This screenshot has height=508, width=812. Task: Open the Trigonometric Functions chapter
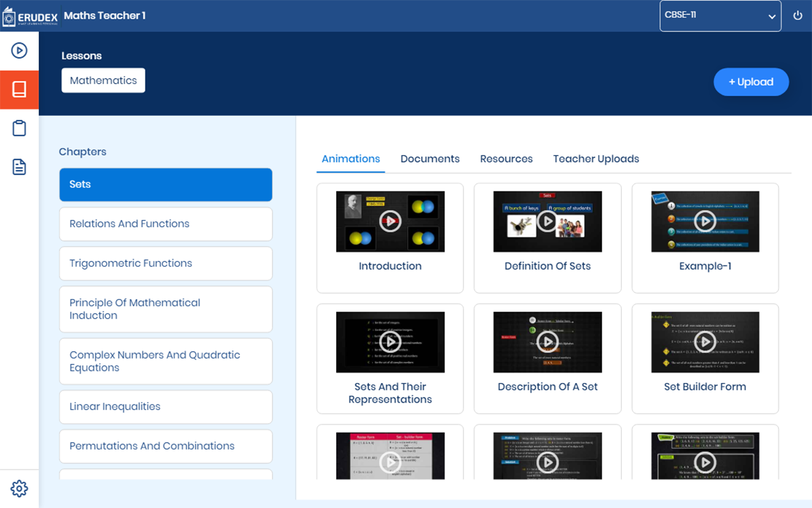point(166,264)
